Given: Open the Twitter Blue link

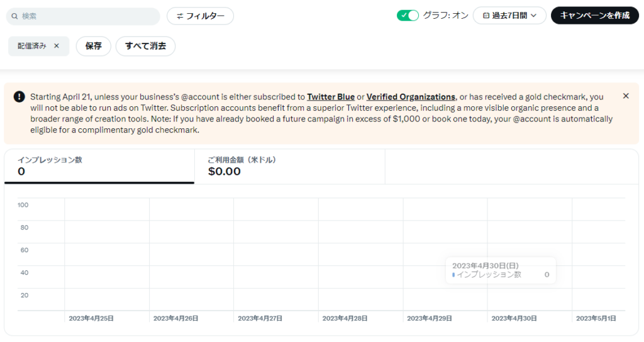Looking at the screenshot, I should point(331,97).
